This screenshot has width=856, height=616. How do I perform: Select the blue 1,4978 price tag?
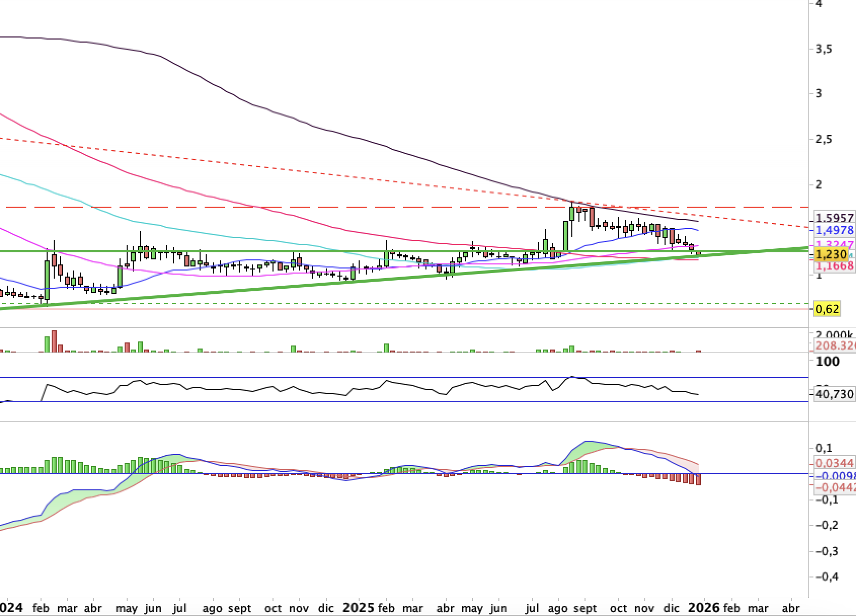[834, 230]
